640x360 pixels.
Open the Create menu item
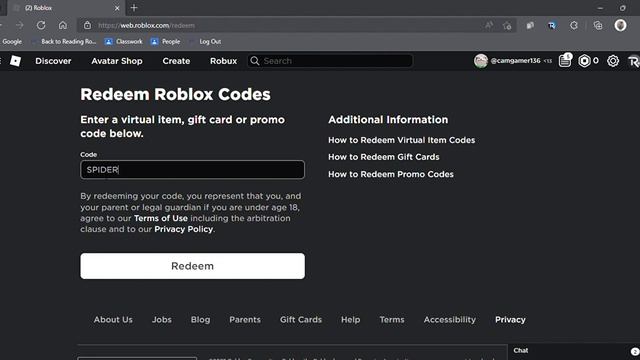click(176, 61)
